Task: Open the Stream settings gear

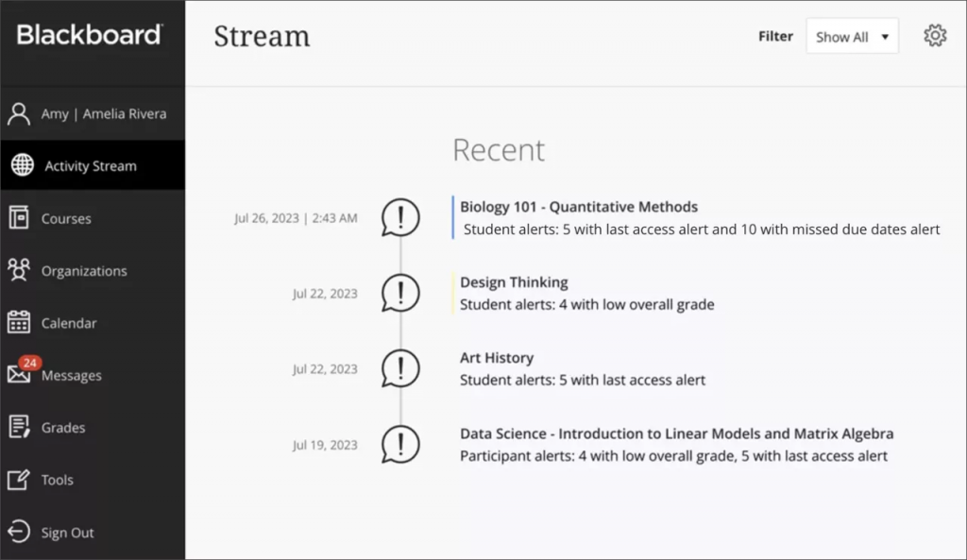Action: (935, 35)
